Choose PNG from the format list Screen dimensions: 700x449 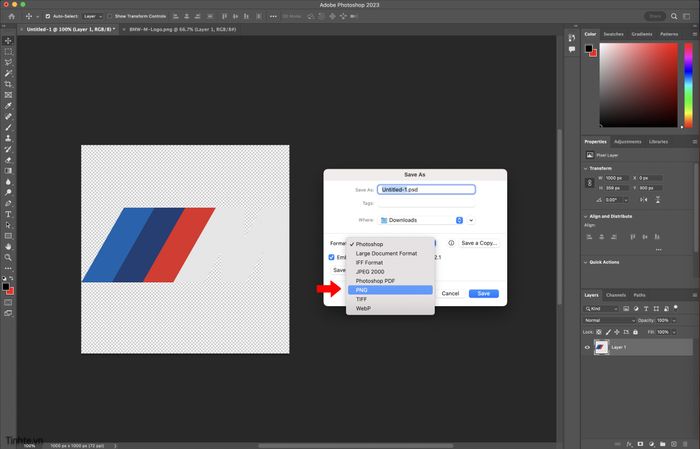pos(390,290)
